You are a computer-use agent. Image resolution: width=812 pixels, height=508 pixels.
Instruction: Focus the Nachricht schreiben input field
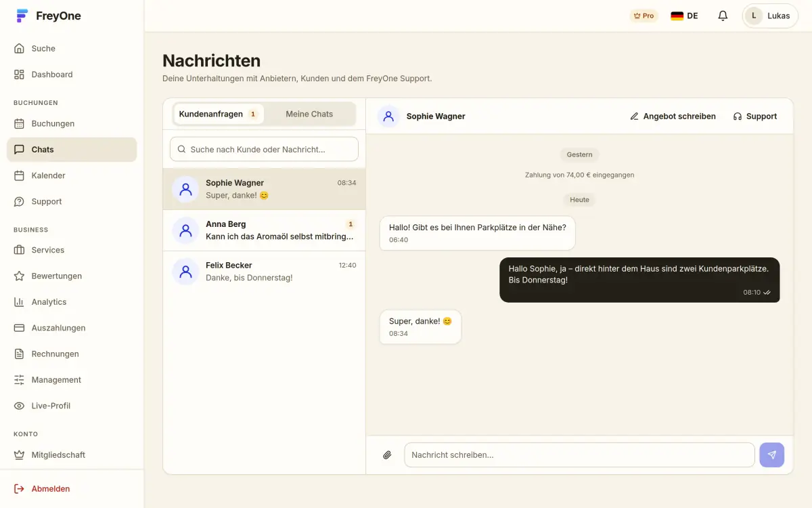tap(579, 455)
